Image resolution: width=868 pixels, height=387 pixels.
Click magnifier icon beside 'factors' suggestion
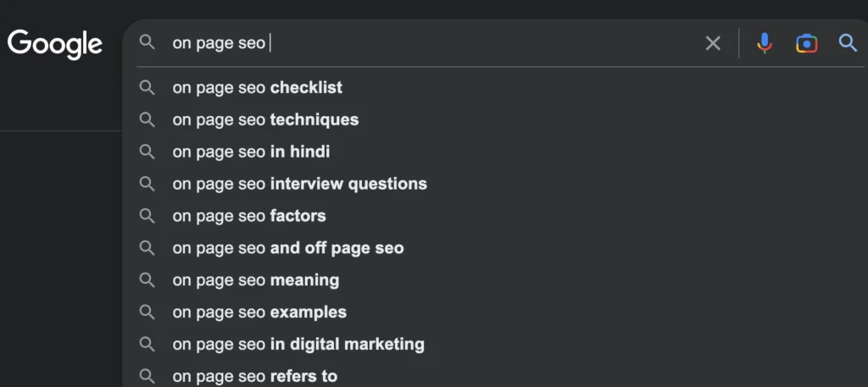(x=147, y=216)
